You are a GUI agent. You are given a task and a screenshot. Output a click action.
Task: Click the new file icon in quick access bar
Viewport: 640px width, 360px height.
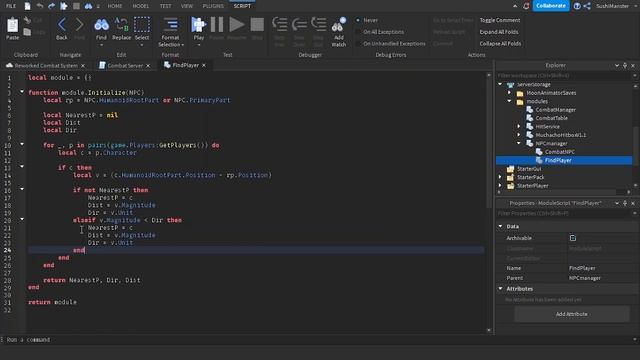[27, 6]
